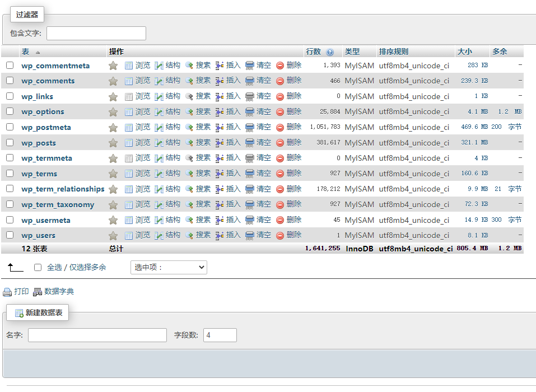This screenshot has width=536, height=392.
Task: Click structure icon in wp_comments row
Action: [159, 81]
